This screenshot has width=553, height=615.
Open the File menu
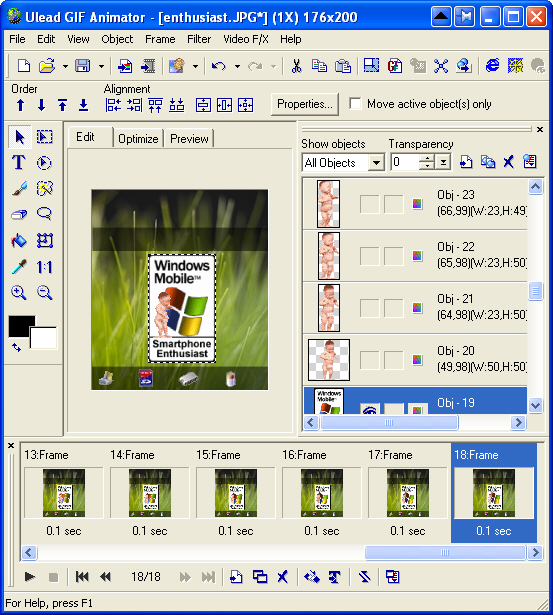(x=17, y=39)
